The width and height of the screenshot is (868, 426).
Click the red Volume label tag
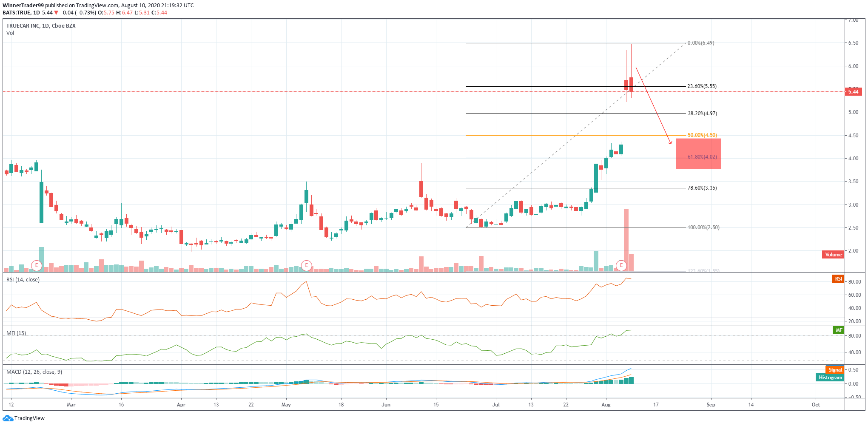tap(833, 255)
